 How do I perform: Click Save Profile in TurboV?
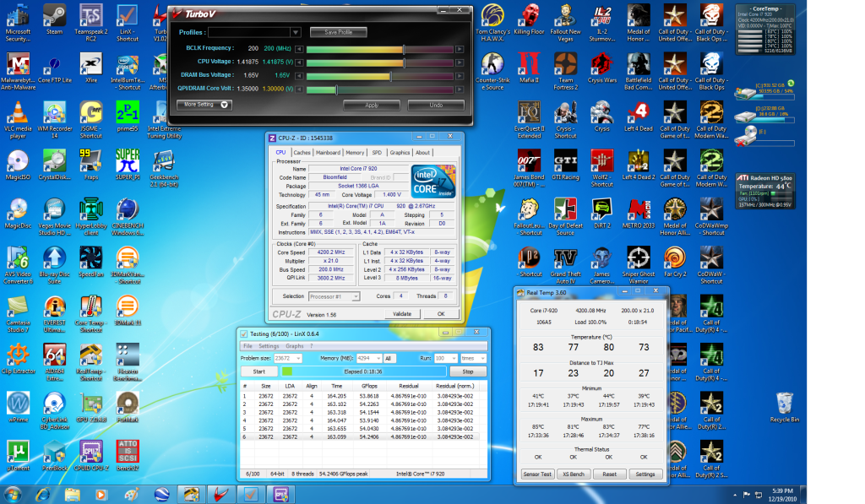338,33
